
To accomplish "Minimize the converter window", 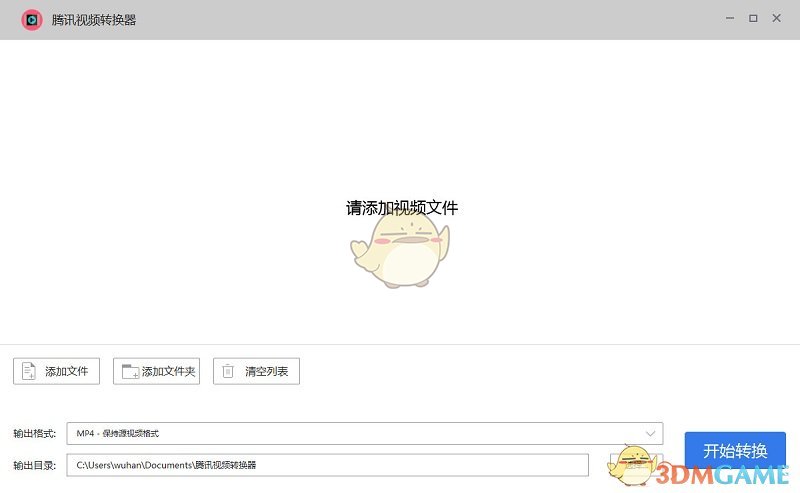I will (x=730, y=18).
